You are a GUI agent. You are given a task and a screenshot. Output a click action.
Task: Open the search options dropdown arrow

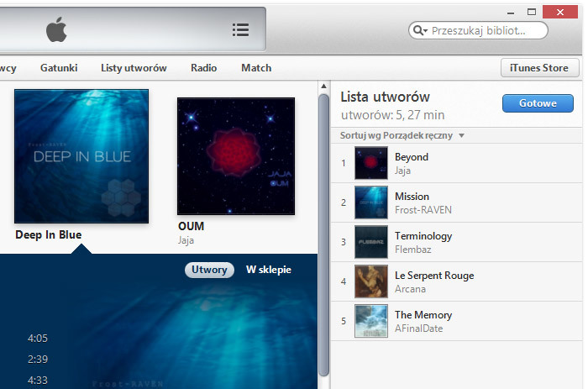426,31
